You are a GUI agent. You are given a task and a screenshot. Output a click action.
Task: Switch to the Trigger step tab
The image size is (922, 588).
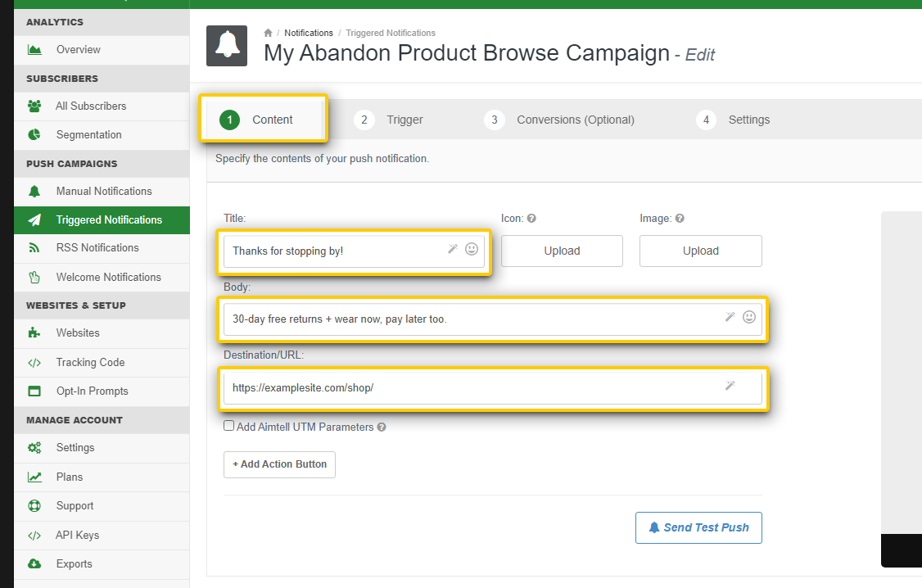click(x=389, y=120)
